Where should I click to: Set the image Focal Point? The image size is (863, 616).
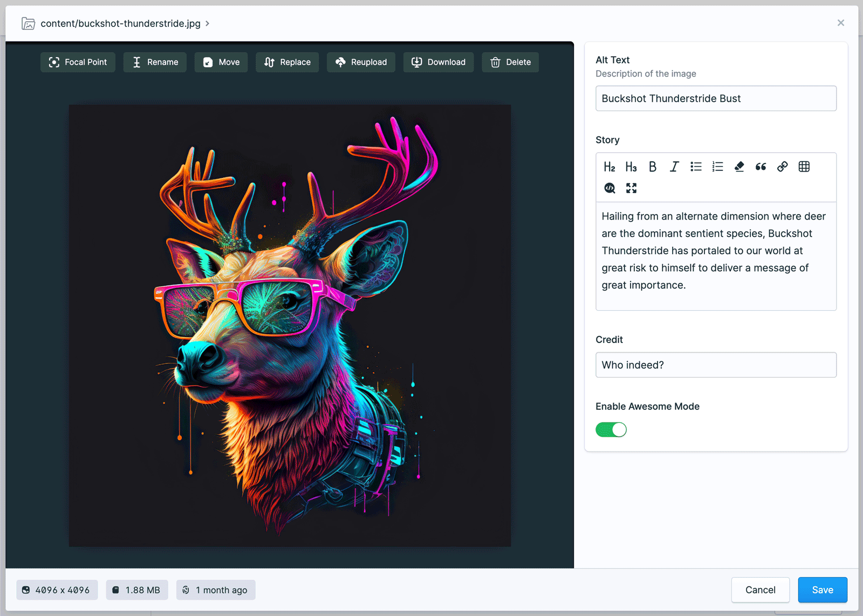[78, 62]
